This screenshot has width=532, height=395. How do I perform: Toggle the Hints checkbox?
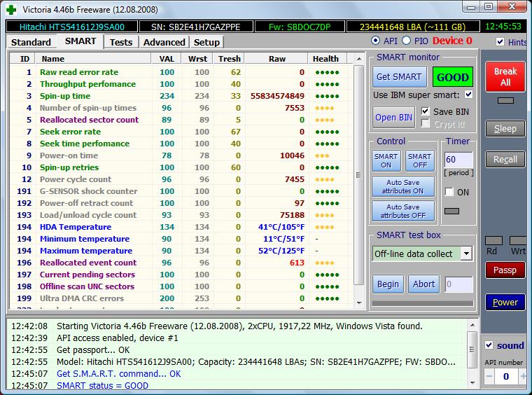coord(500,42)
